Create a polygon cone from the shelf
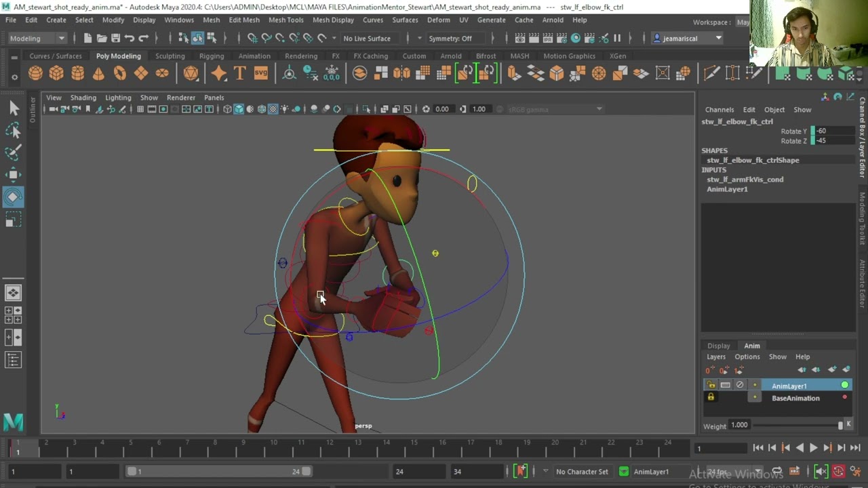868x488 pixels. coord(99,73)
